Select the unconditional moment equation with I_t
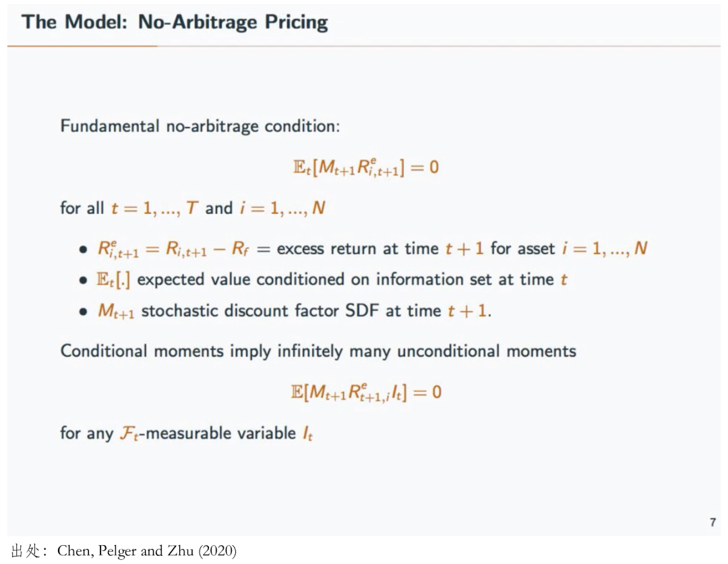Viewport: 728px width, 564px height. (x=366, y=393)
